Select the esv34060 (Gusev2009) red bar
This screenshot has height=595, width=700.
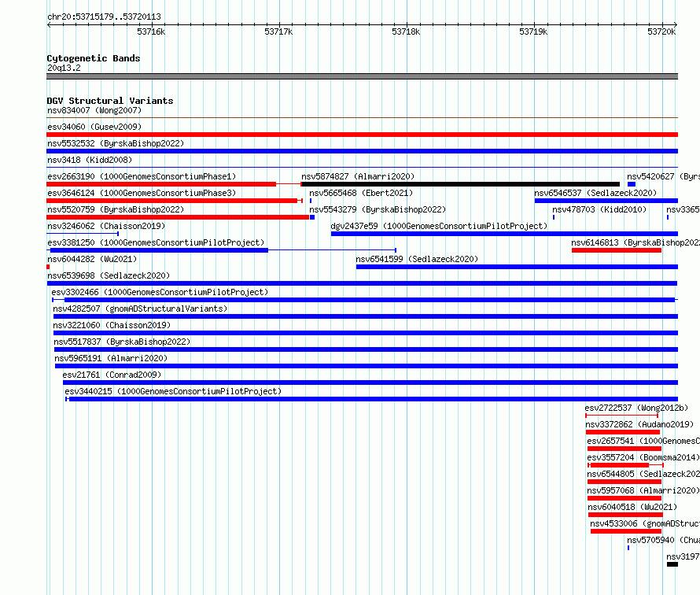click(x=362, y=135)
